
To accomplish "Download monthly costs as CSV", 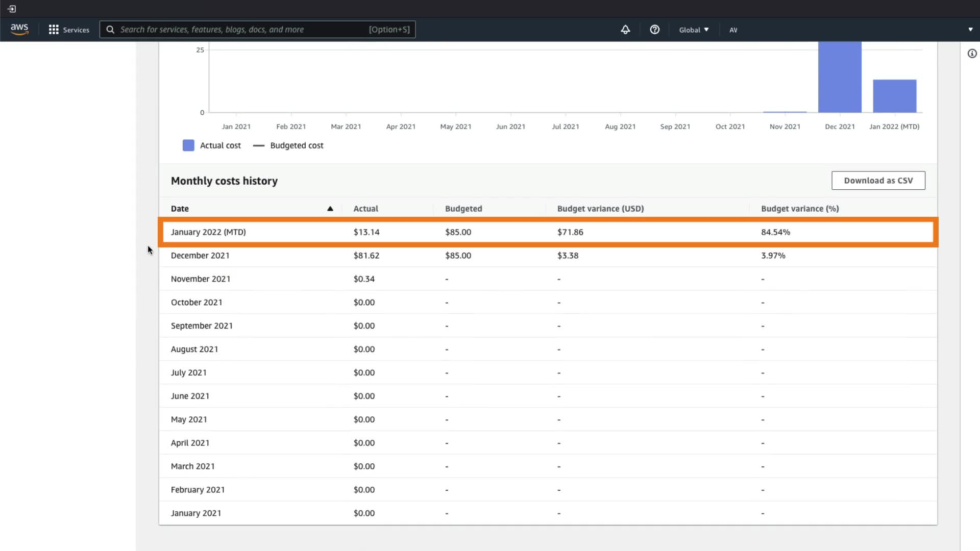I will point(878,181).
